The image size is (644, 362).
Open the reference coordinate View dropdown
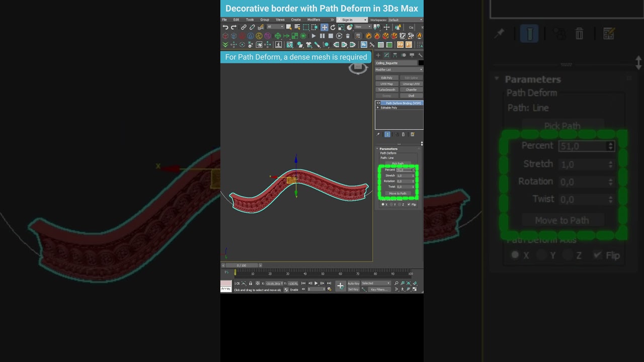point(364,27)
